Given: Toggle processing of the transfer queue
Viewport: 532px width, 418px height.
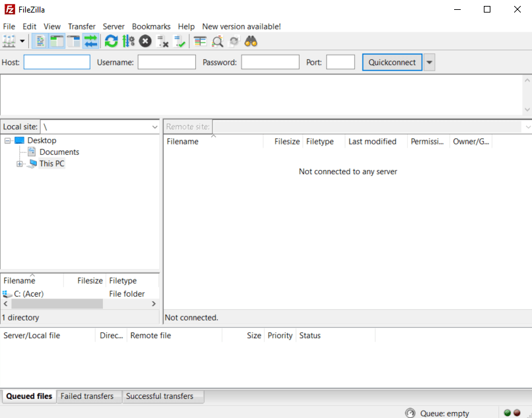Looking at the screenshot, I should coord(128,42).
